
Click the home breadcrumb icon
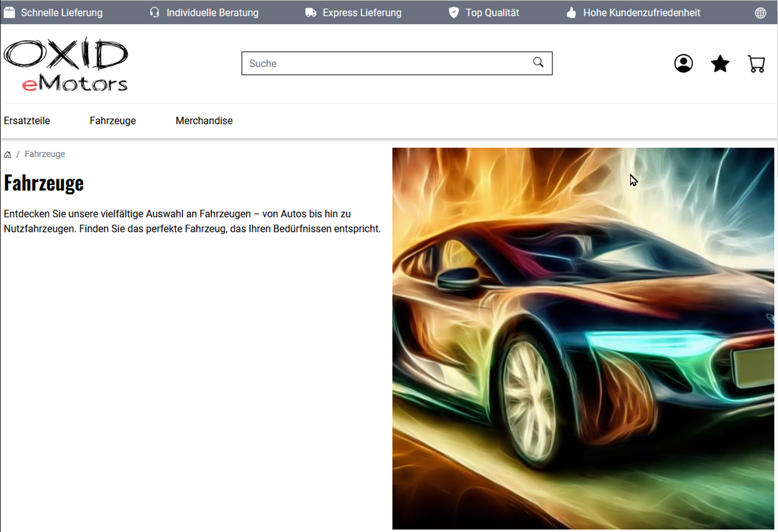coord(7,154)
